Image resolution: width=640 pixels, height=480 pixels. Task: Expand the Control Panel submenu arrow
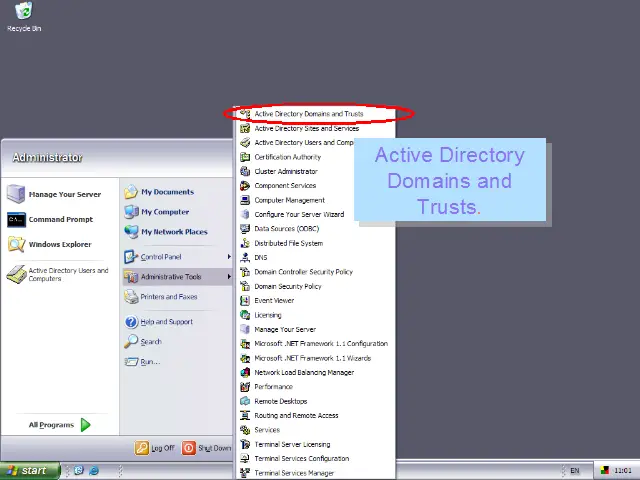(x=229, y=257)
